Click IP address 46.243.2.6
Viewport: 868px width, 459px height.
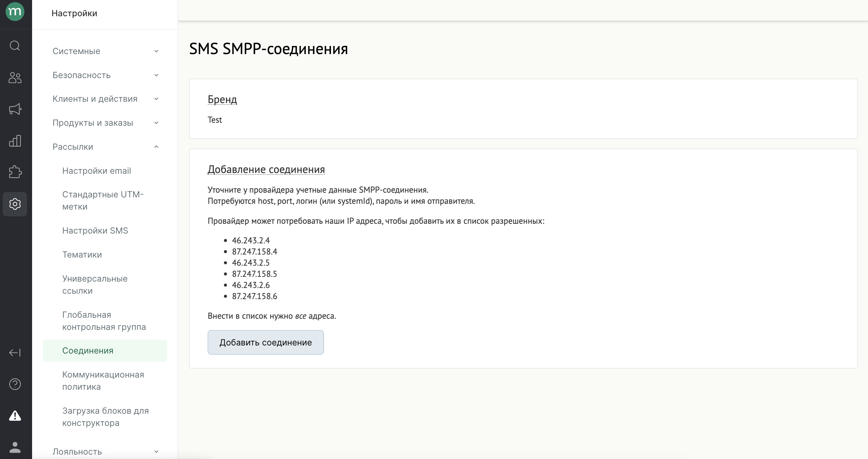click(x=251, y=285)
